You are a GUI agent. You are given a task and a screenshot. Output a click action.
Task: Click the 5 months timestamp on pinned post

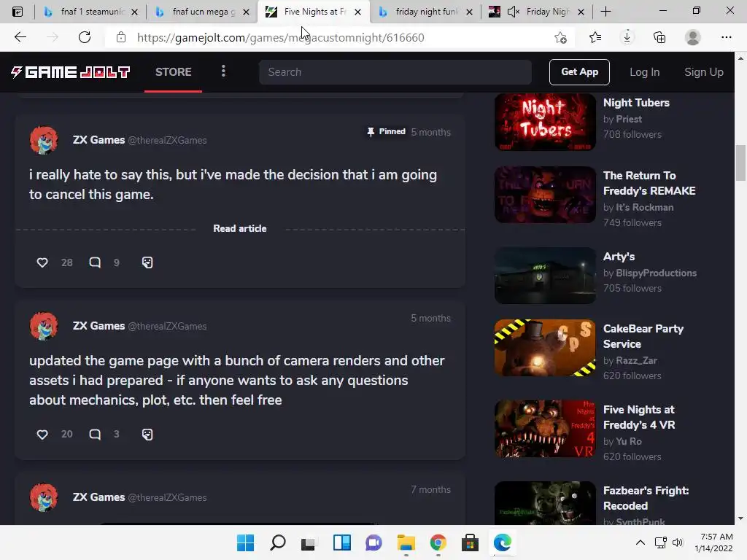click(x=430, y=133)
